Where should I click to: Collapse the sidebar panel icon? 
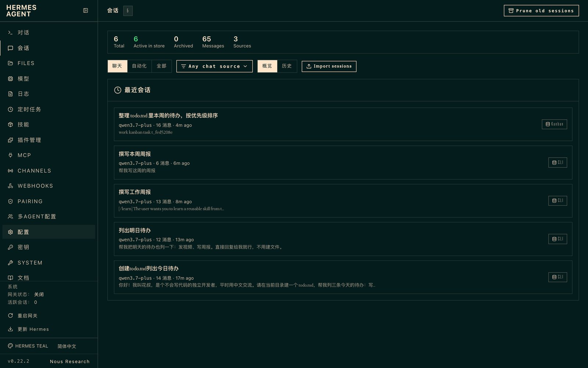tap(86, 11)
